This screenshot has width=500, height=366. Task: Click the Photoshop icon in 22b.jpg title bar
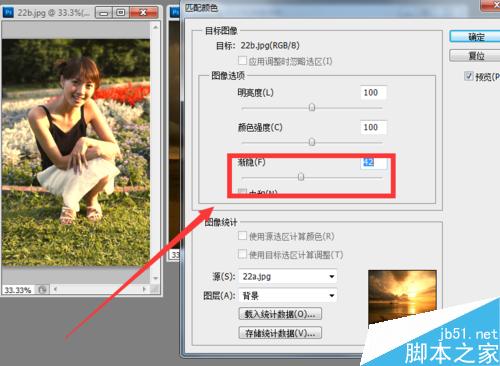[x=8, y=13]
